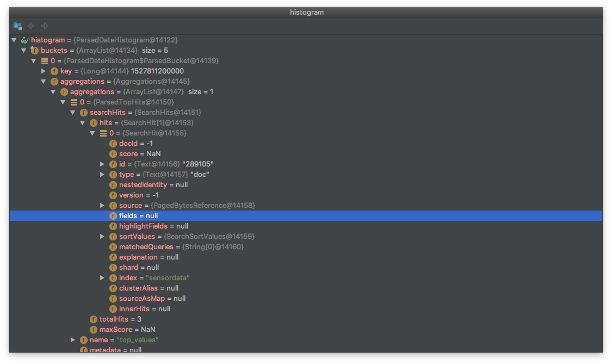Expand the key node showing 1527811200000
The height and width of the screenshot is (364, 612).
tap(44, 71)
